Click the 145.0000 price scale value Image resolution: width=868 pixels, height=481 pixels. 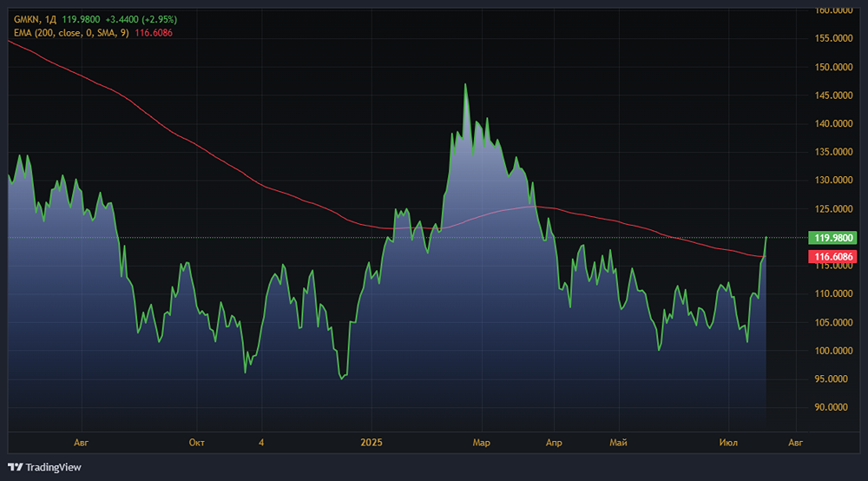[833, 96]
